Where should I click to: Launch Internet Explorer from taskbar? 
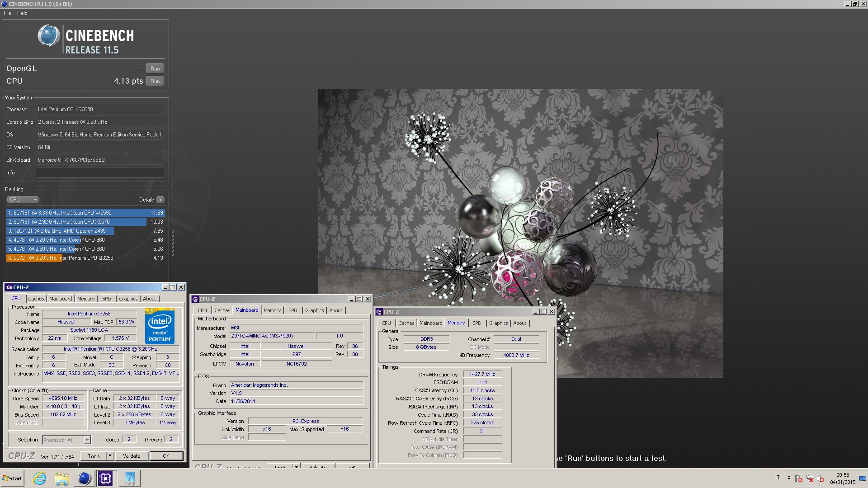(40, 479)
